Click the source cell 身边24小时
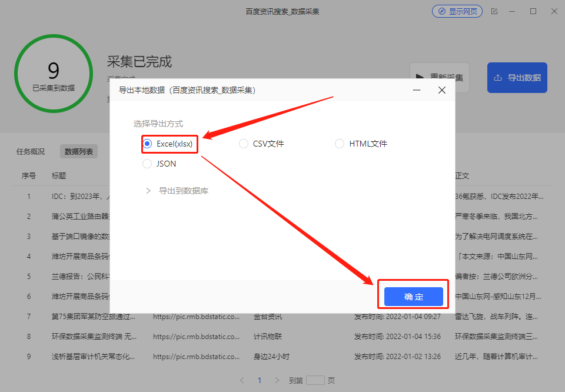 pos(271,357)
